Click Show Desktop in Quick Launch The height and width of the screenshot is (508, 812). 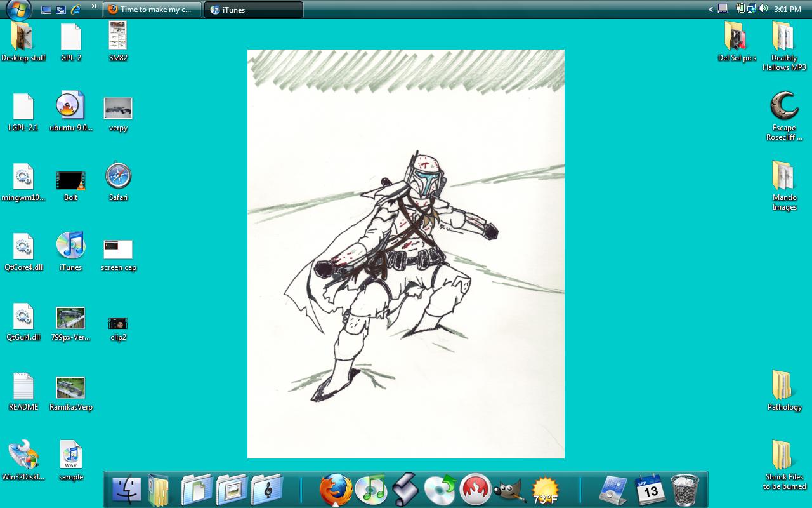46,10
